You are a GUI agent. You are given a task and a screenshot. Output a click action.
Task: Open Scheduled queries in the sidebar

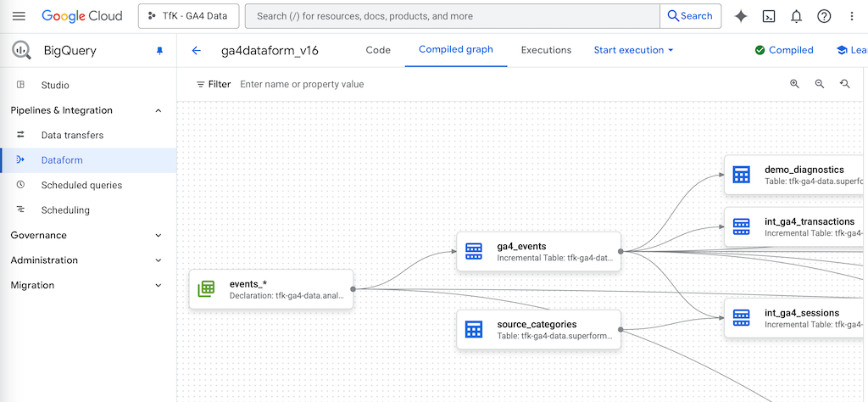(88, 185)
